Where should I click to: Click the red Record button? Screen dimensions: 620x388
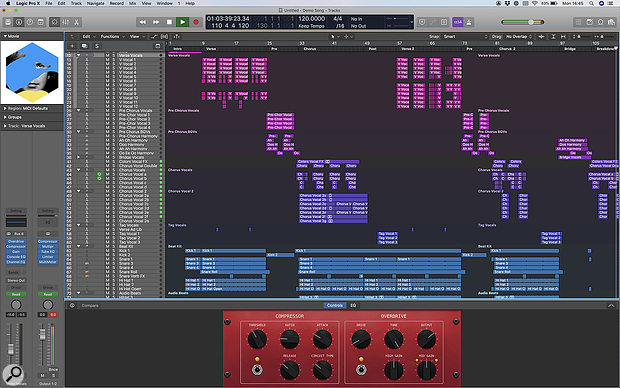coord(195,22)
